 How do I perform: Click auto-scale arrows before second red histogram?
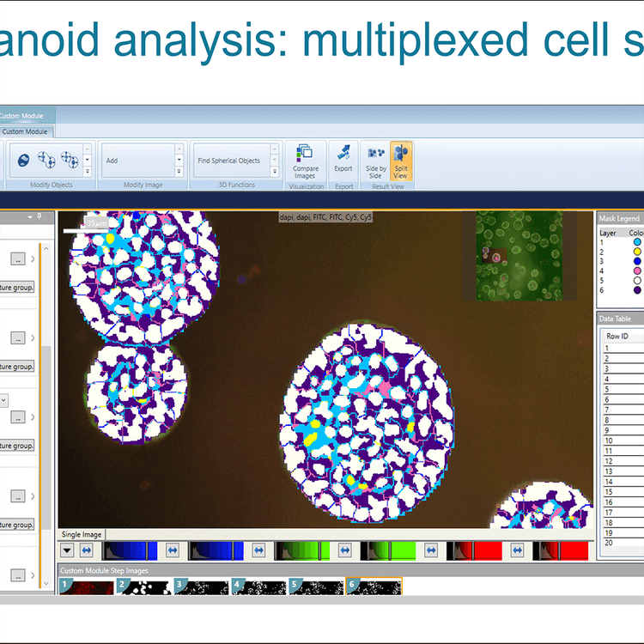517,550
